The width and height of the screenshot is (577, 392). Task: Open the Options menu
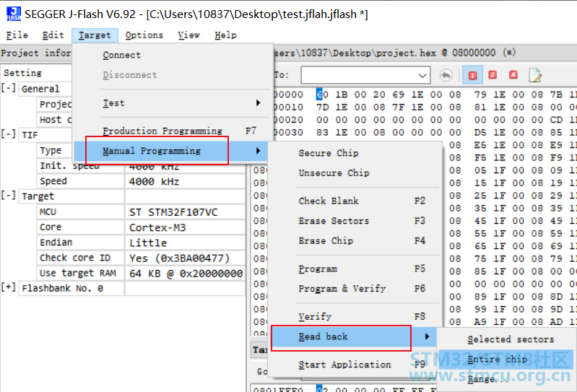[144, 35]
